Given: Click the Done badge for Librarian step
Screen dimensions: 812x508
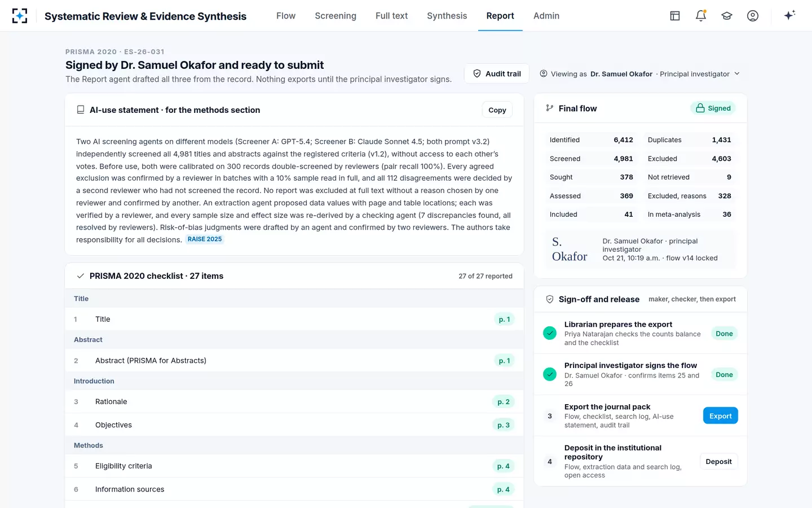Looking at the screenshot, I should pos(724,334).
